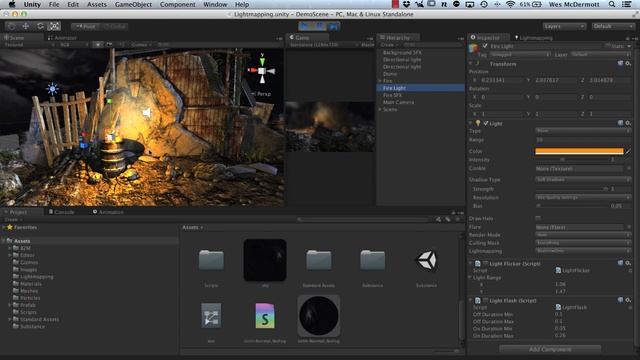Toggle the Draw Halo checkbox
The width and height of the screenshot is (640, 360).
tap(538, 218)
